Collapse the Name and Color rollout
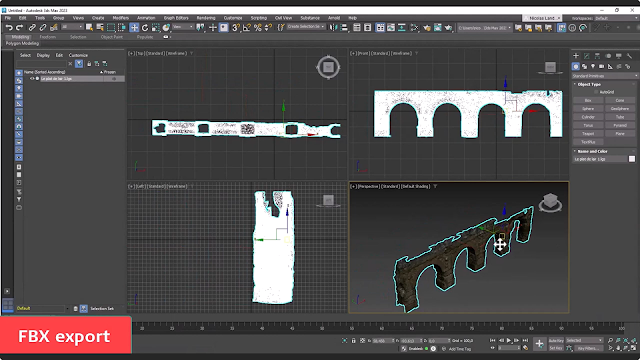640x360 pixels. click(592, 151)
